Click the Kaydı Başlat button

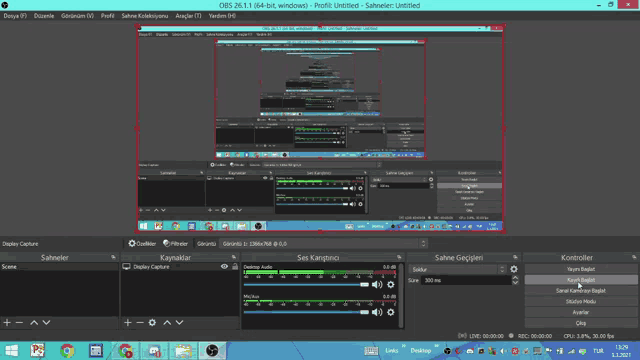[581, 280]
